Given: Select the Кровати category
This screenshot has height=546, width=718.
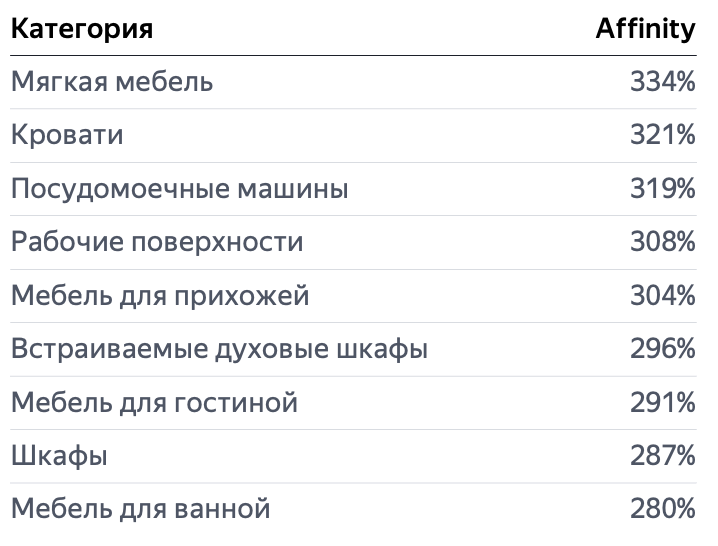Looking at the screenshot, I should point(67,135).
